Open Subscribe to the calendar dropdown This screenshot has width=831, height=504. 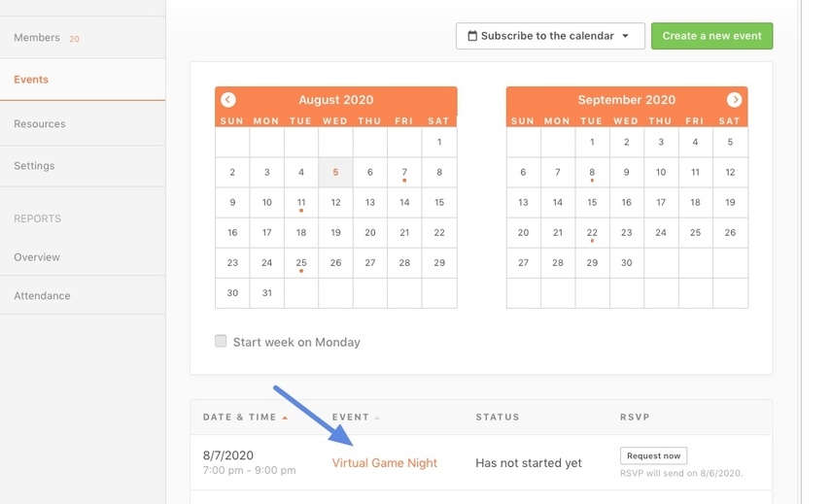pyautogui.click(x=547, y=36)
